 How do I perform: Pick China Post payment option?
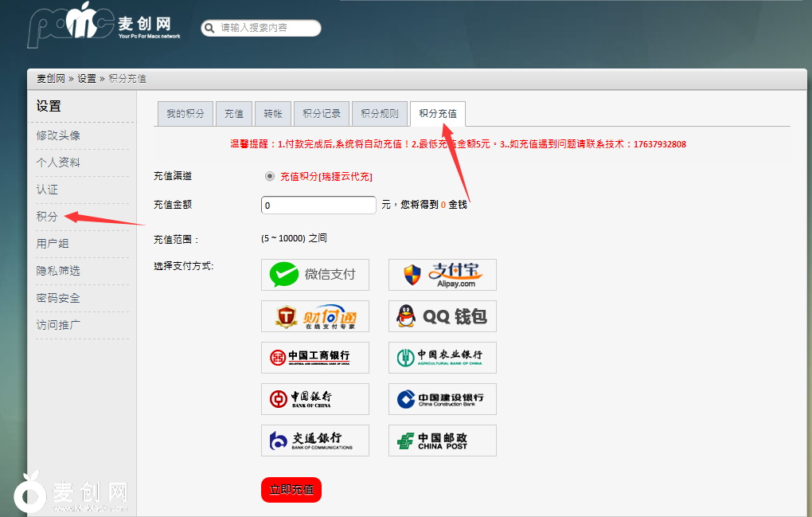tap(442, 441)
